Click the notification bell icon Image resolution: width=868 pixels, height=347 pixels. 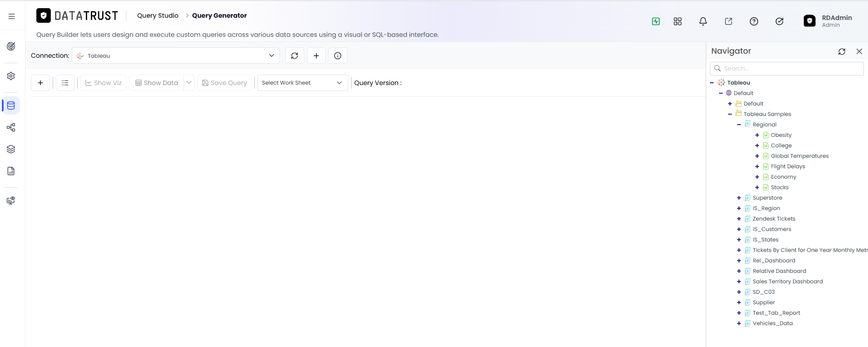tap(703, 21)
